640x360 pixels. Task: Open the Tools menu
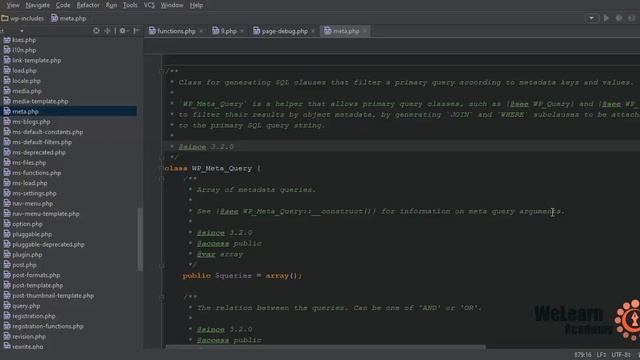(x=130, y=5)
